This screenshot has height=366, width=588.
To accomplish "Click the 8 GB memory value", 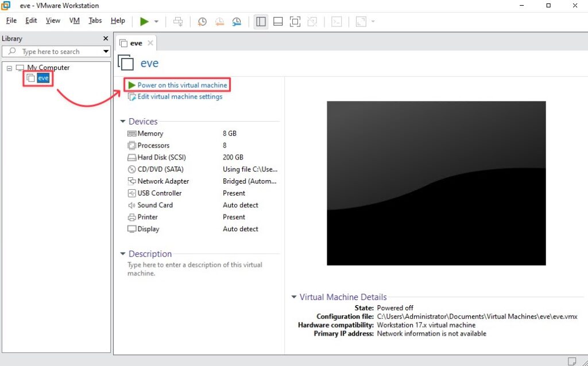I will point(230,133).
